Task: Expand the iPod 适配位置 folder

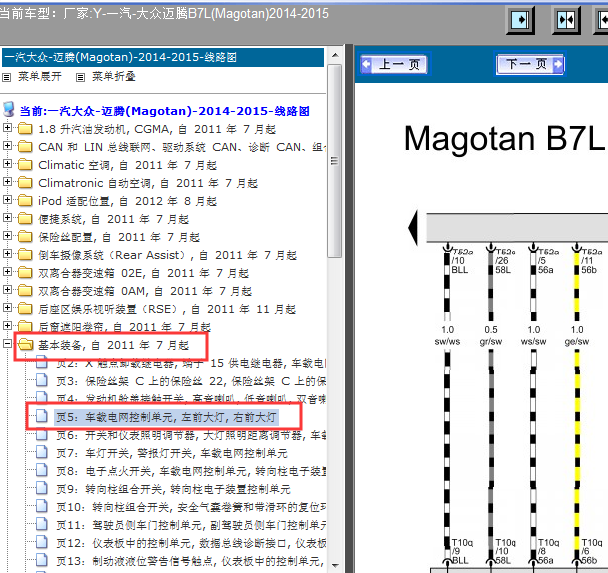Action: (7, 200)
